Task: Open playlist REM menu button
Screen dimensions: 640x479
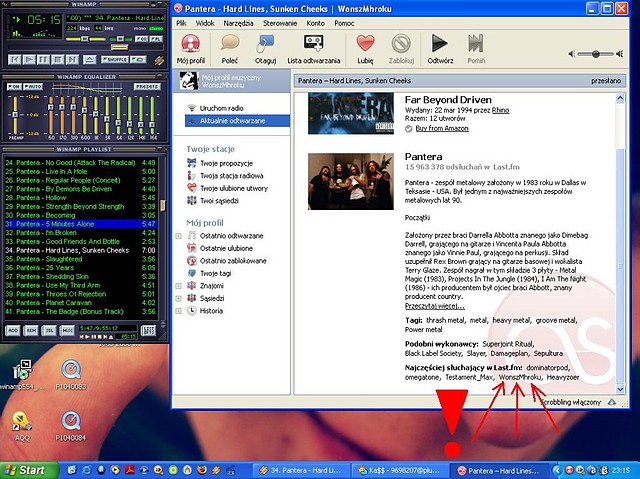Action: tap(31, 330)
